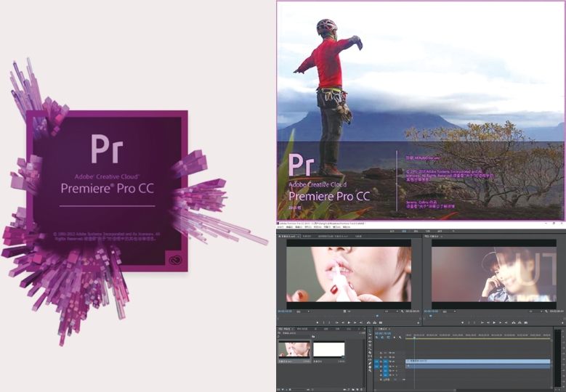
Task: Click blue timeline timecode 00:00:10:00
Action: tap(383, 334)
